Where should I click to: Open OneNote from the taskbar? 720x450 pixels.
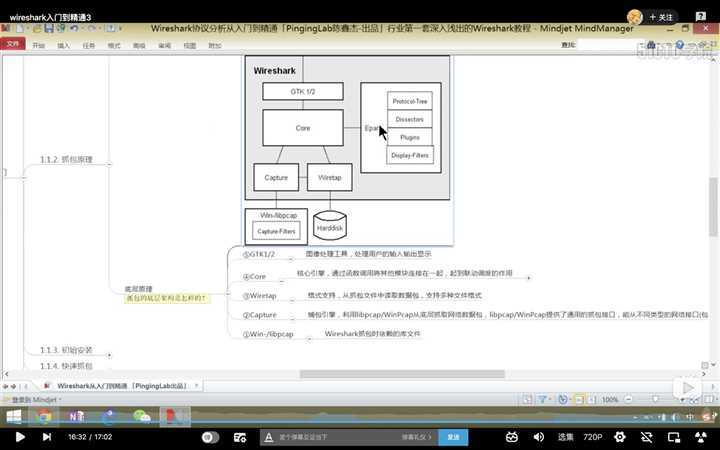coord(76,416)
